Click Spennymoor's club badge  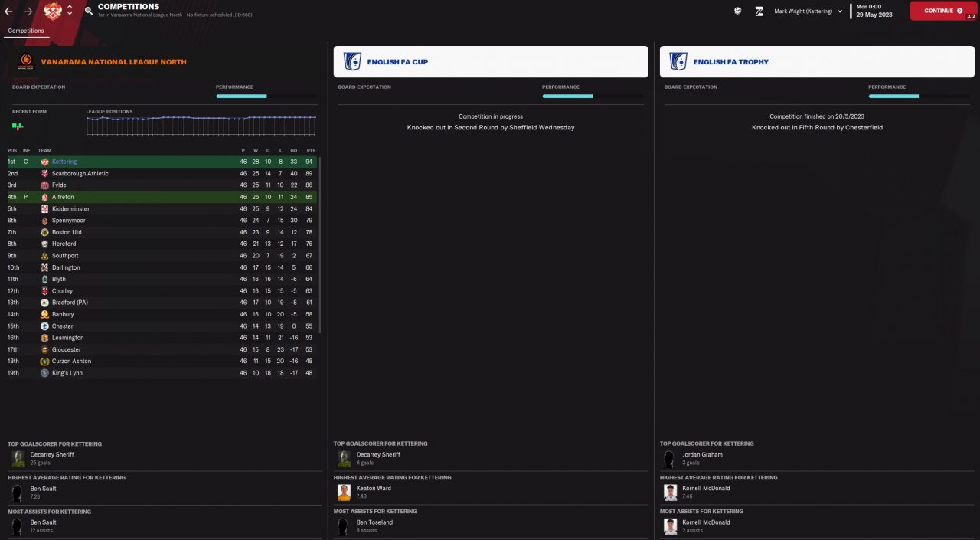pyautogui.click(x=44, y=221)
